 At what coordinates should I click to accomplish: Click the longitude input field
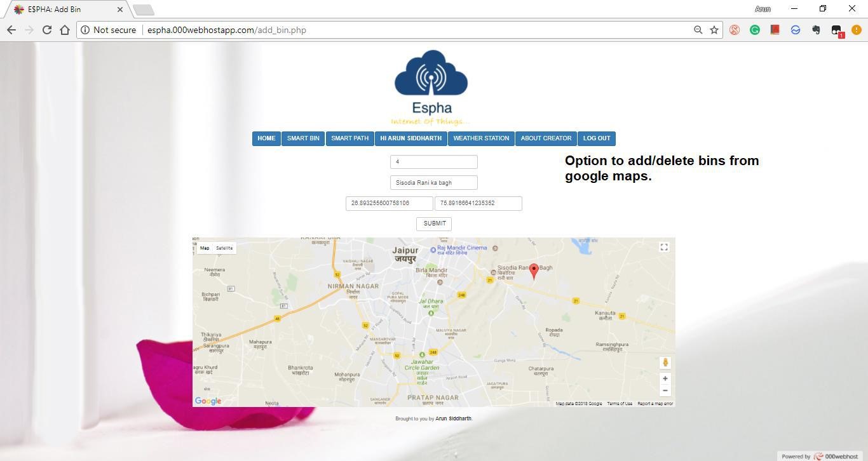478,203
